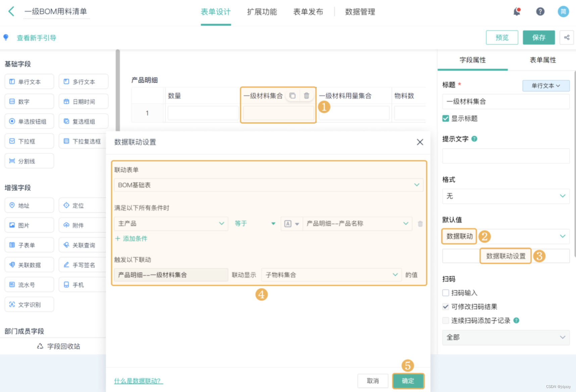
Task: Click the 标题 input with 一级材料集合
Action: [x=506, y=102]
